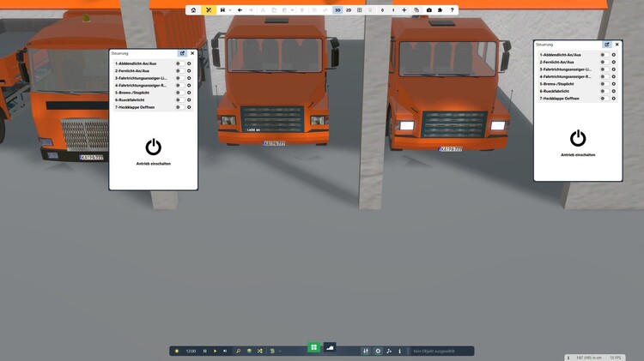Take a screenshot with the camera icon

[x=429, y=9]
